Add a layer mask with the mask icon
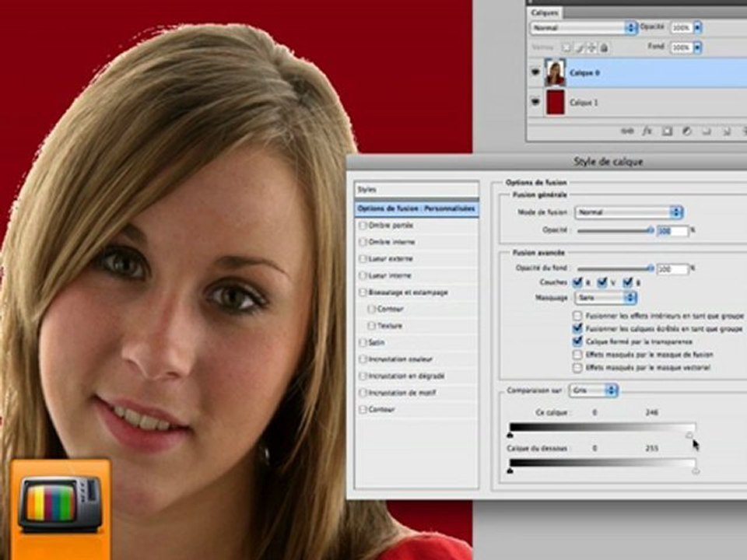Screen dimensions: 747x560 click(667, 131)
